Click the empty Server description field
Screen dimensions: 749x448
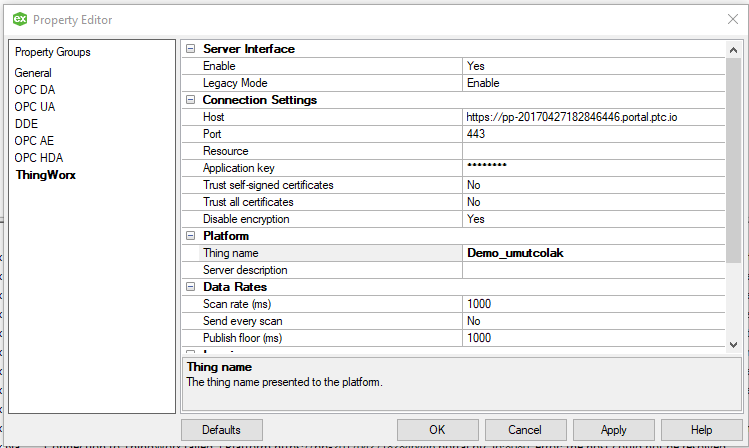(x=594, y=270)
